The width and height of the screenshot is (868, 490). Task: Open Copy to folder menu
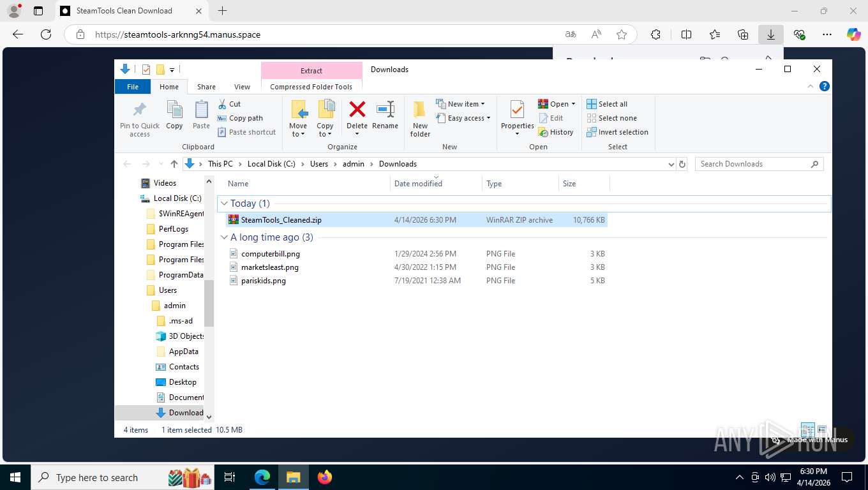[x=325, y=119]
